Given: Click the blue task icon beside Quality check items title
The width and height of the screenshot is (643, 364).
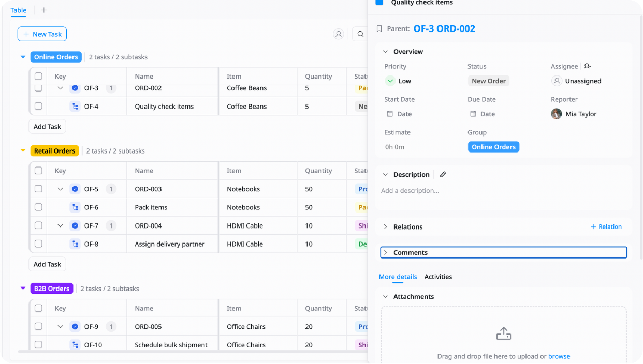Looking at the screenshot, I should click(379, 2).
